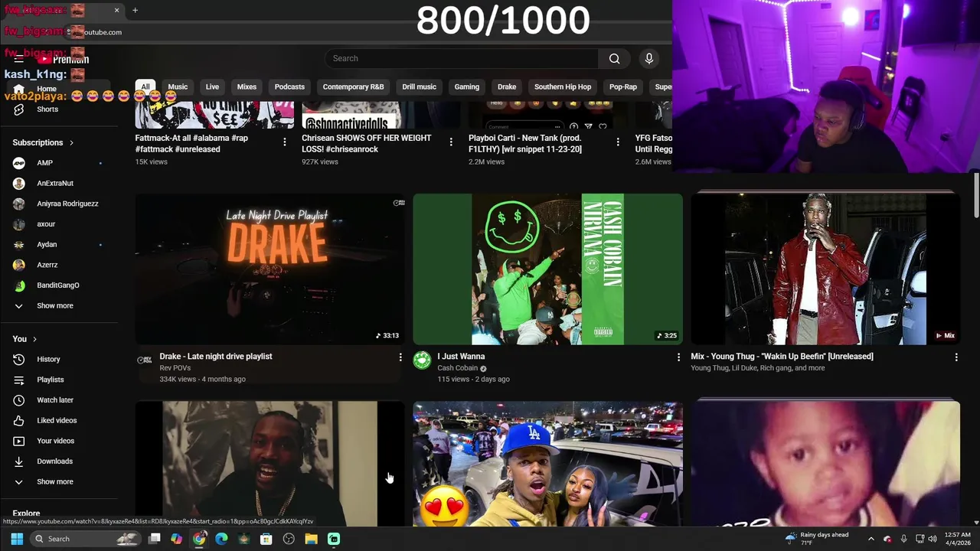Open options for Fattmack video
The height and width of the screenshot is (551, 980).
[284, 142]
